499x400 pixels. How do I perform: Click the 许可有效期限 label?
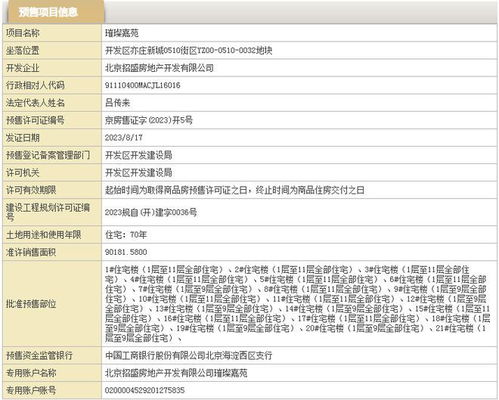coord(31,190)
